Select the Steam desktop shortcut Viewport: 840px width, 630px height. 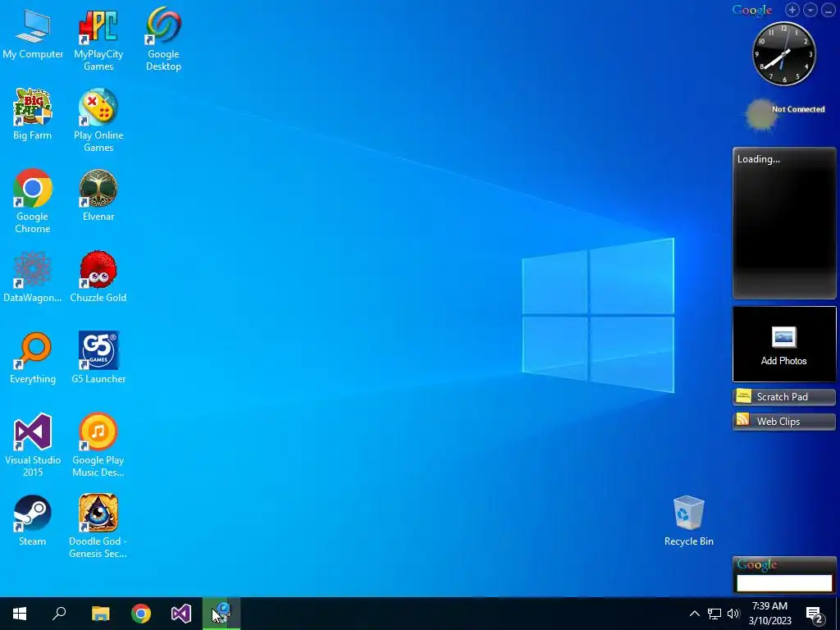coord(33,520)
